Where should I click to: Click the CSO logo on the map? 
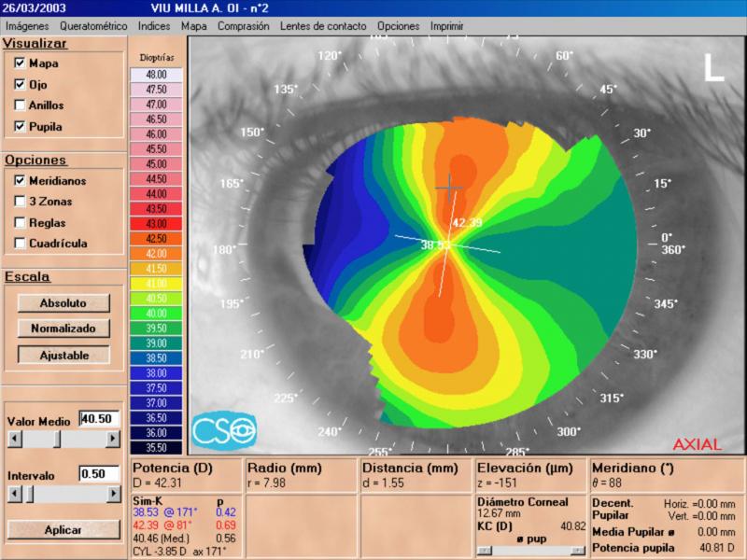click(224, 429)
